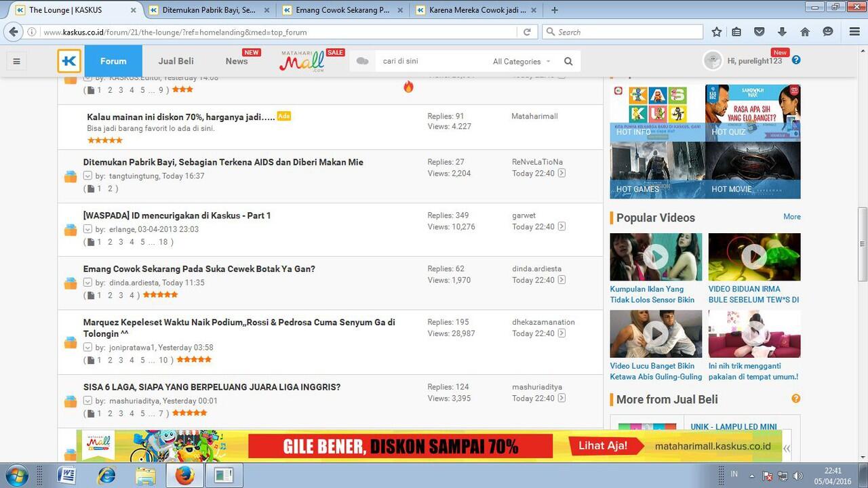Open the hamburger menu in Kaskus header
868x488 pixels.
click(x=17, y=61)
